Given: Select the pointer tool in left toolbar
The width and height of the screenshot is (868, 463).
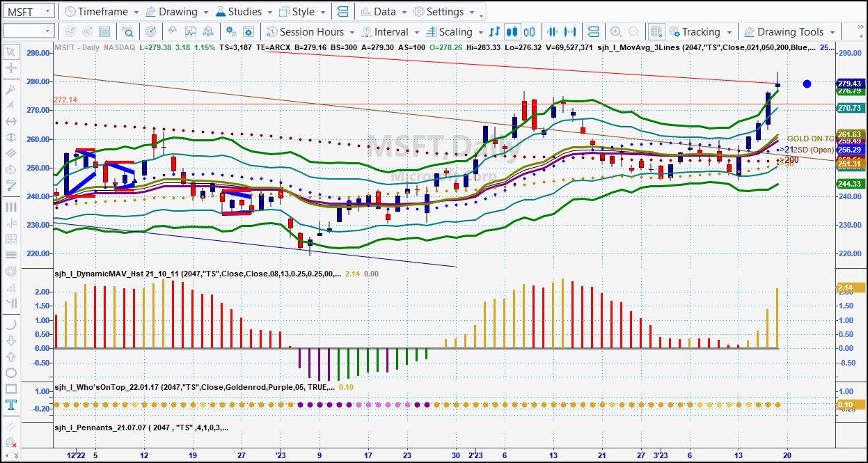Looking at the screenshot, I should (11, 52).
